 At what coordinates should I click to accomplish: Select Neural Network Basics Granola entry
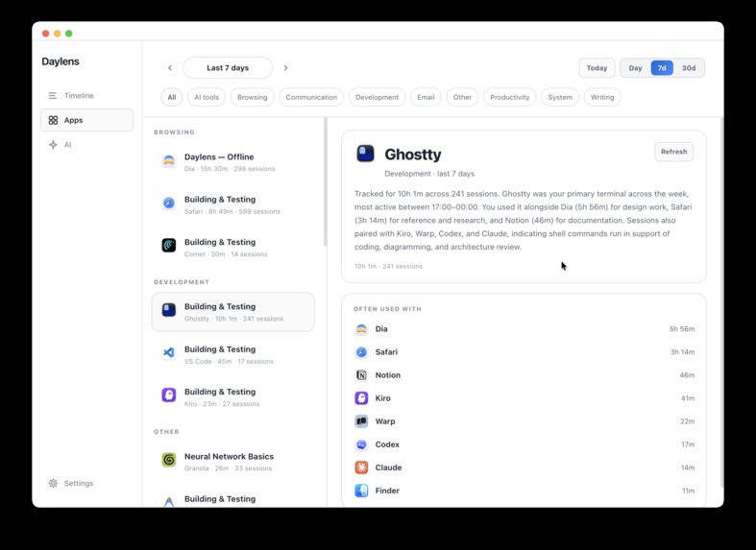pos(232,462)
